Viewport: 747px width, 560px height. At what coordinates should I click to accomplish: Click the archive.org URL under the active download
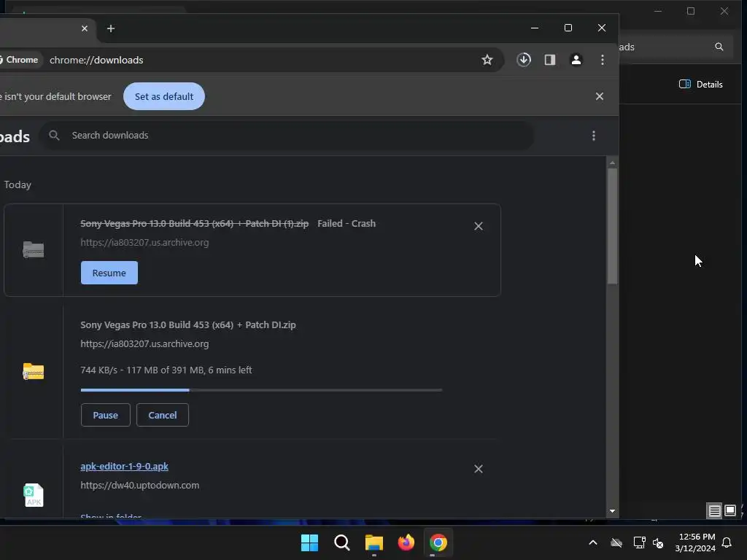pyautogui.click(x=144, y=344)
